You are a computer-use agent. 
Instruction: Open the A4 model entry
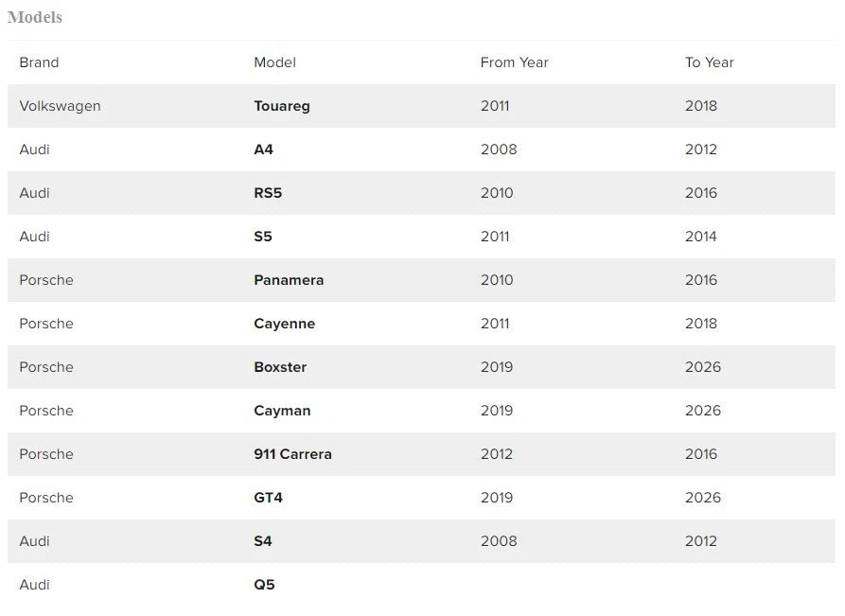point(263,150)
